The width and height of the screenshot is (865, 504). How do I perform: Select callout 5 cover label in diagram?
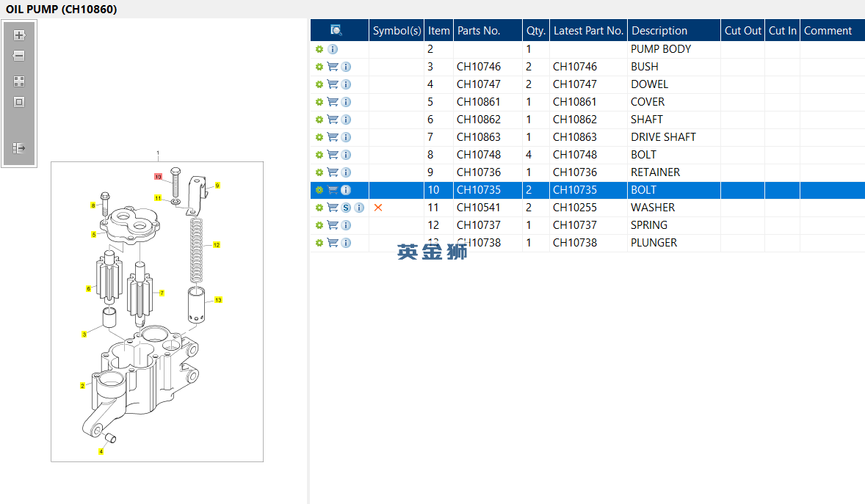tap(94, 234)
